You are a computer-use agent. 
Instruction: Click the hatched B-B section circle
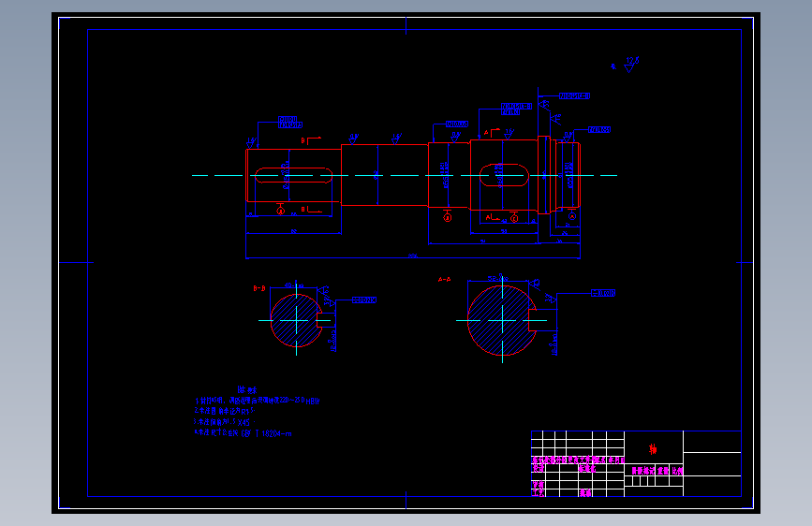(x=297, y=320)
